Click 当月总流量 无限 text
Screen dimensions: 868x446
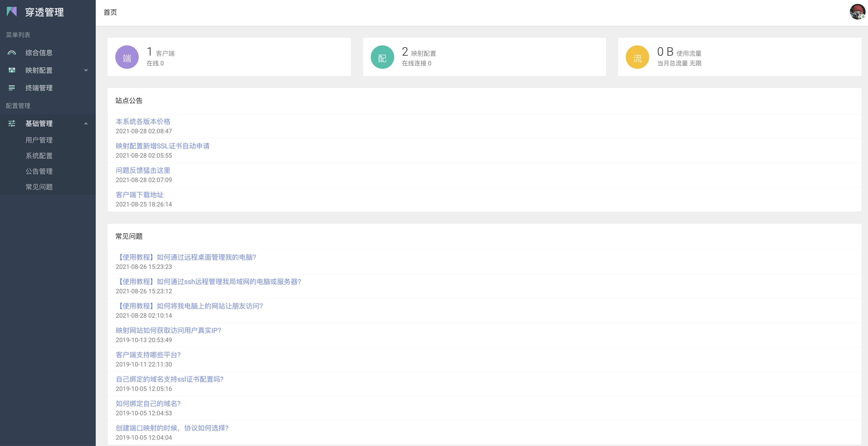pyautogui.click(x=679, y=63)
